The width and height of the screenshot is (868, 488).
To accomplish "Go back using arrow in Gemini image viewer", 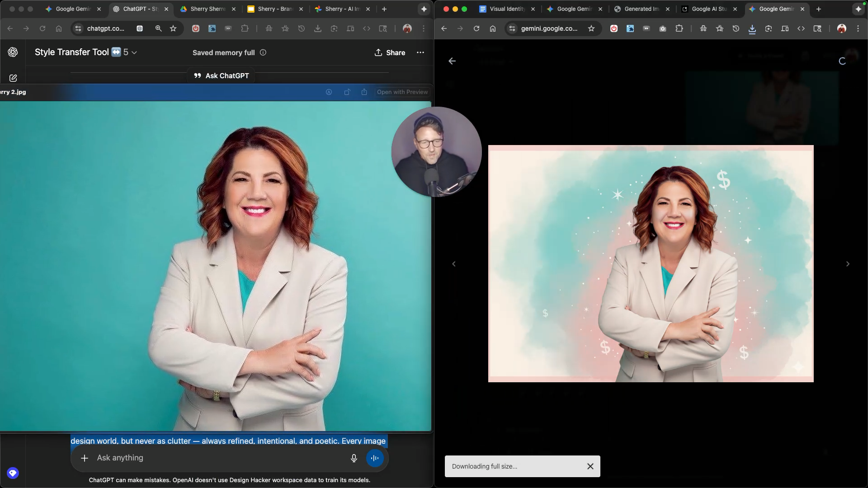I will (x=452, y=61).
